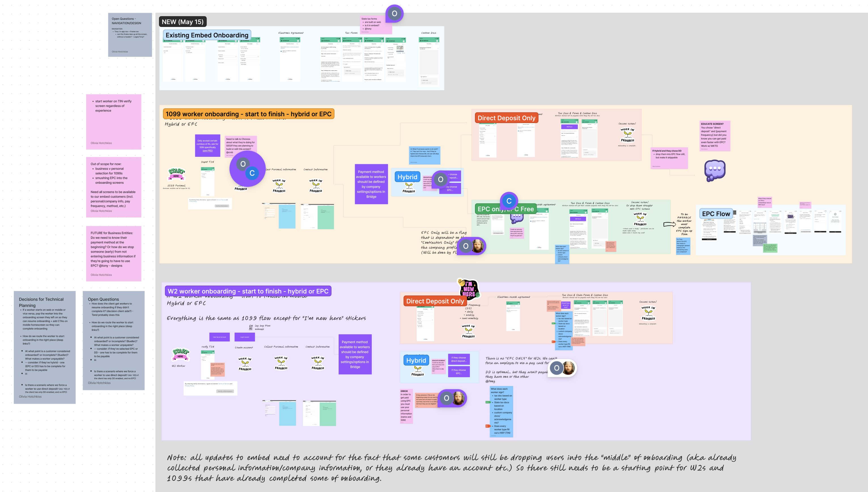Image resolution: width=868 pixels, height=492 pixels.
Task: Click the 'Existing Embed Onboarding' section header
Action: pyautogui.click(x=207, y=35)
